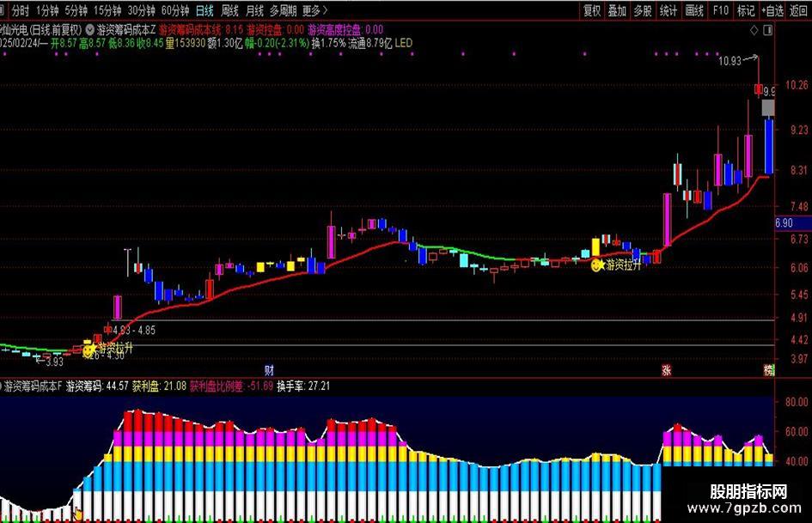Click the 游资拉升 smiley signal near 4.30

pos(89,350)
